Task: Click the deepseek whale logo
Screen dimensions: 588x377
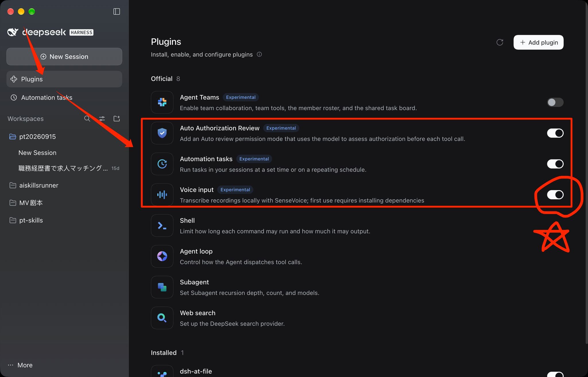Action: pos(13,32)
